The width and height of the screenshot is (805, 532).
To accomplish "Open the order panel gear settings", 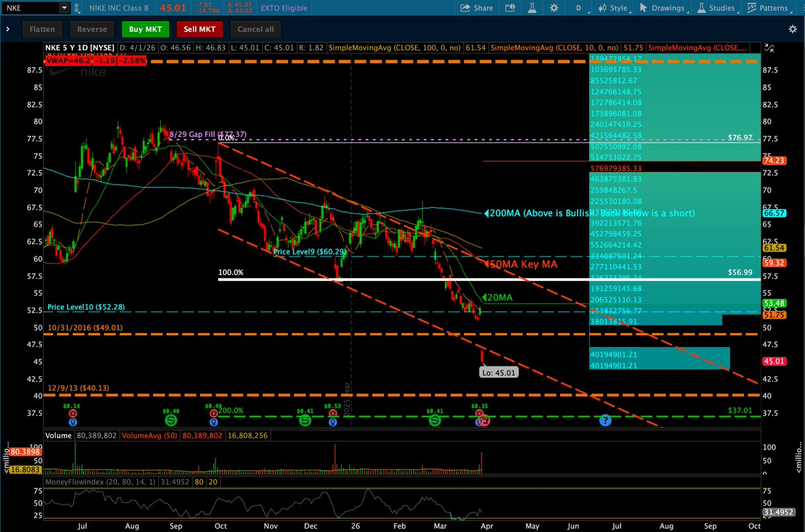I will pyautogui.click(x=792, y=29).
